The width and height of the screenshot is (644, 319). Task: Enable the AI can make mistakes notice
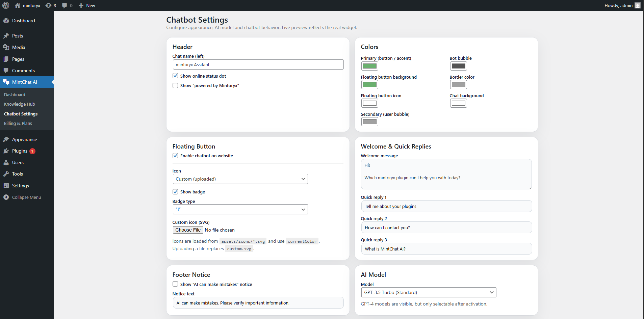(x=175, y=284)
